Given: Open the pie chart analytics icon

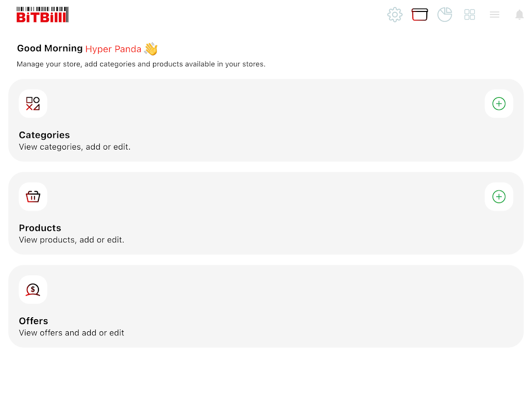Looking at the screenshot, I should coord(445,14).
